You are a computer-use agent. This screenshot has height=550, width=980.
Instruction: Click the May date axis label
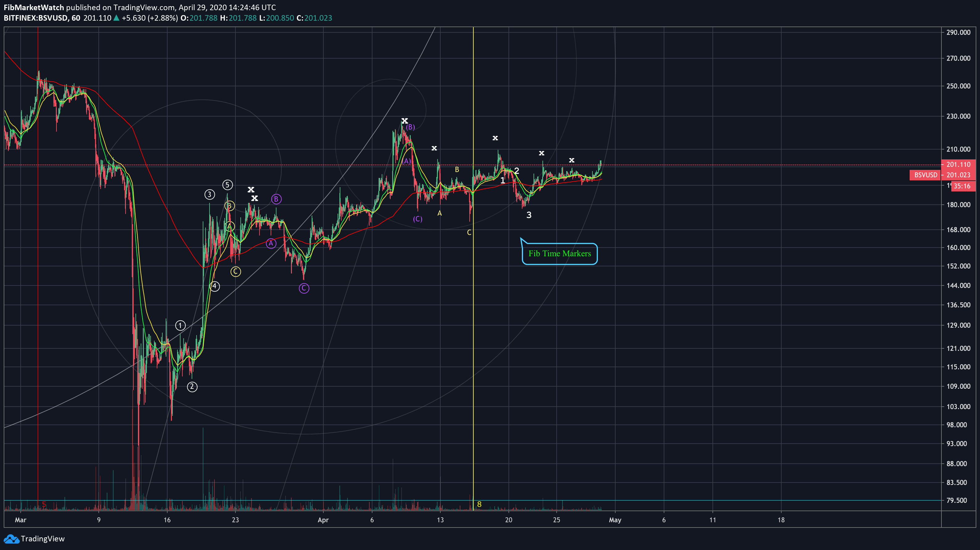coord(615,520)
